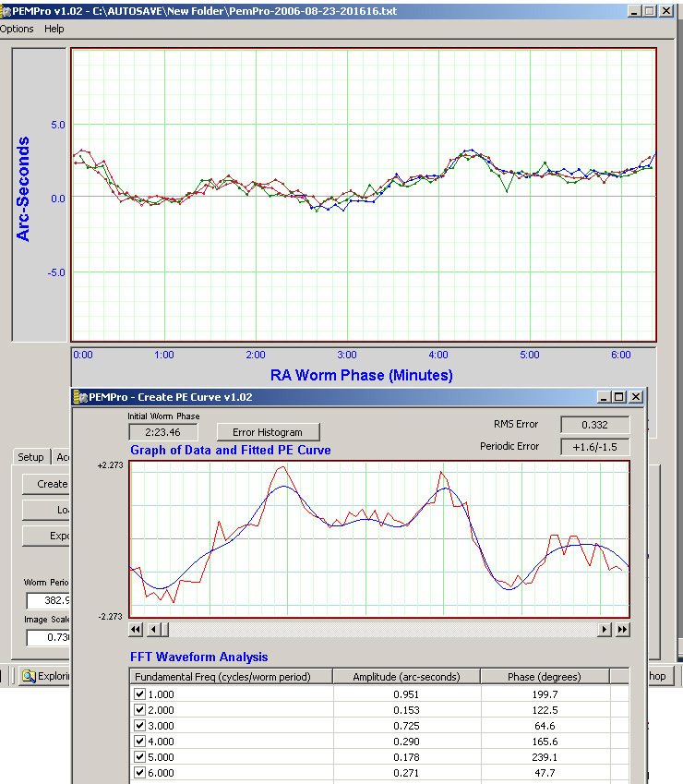Click PEMPro icon in Create PE Curve title bar
Screen dimensions: 683x784
click(80, 397)
